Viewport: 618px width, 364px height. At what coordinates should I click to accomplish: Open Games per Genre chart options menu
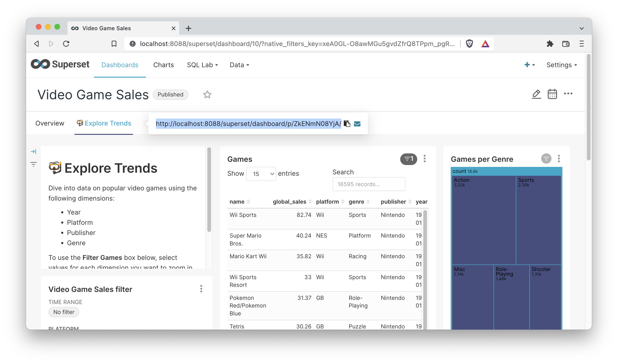(559, 159)
